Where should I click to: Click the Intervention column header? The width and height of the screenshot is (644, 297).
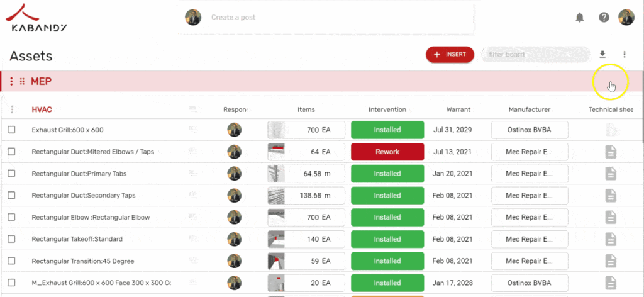coord(387,109)
